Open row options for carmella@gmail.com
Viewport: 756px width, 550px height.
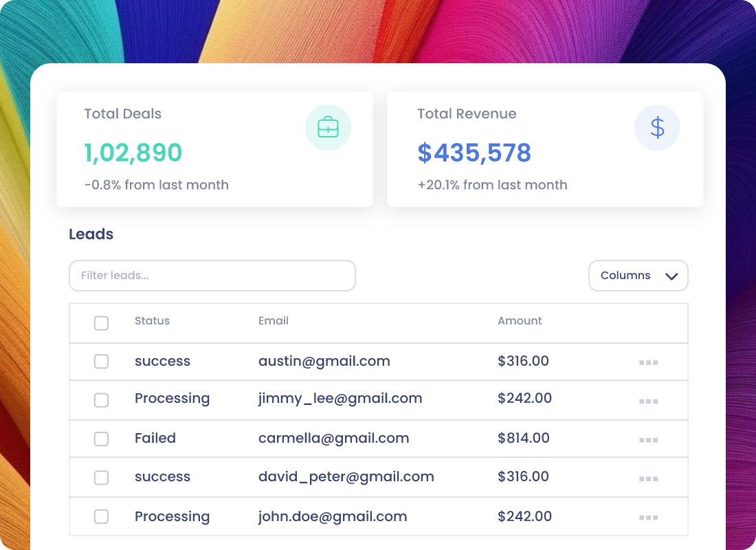click(649, 439)
